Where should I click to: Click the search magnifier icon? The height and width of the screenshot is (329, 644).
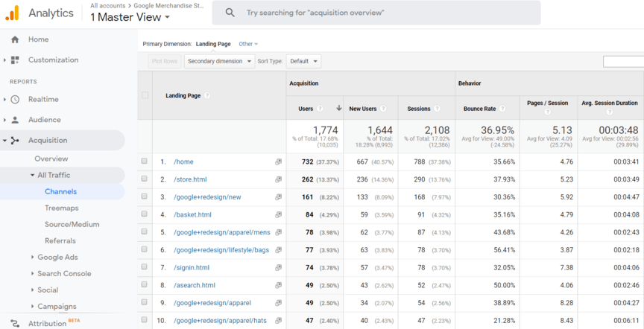tap(230, 13)
